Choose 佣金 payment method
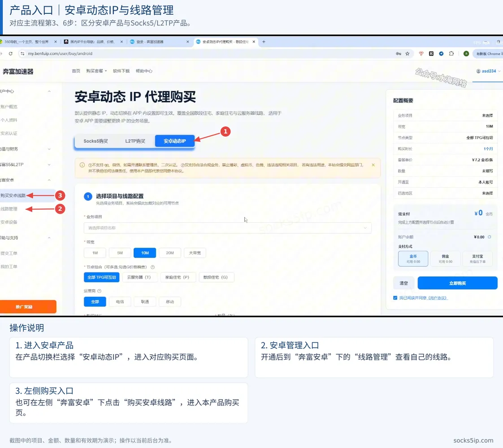 445,258
